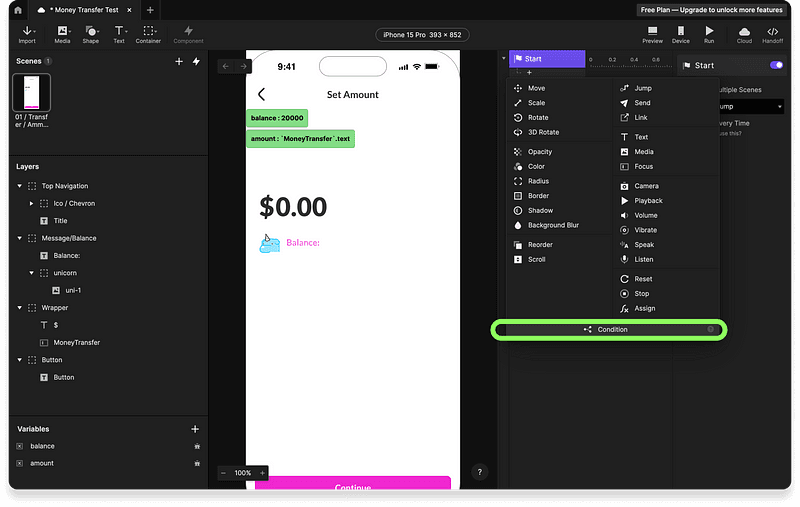Expand the Ico / Chevron layer
Viewport: 800px width, 507px height.
32,204
